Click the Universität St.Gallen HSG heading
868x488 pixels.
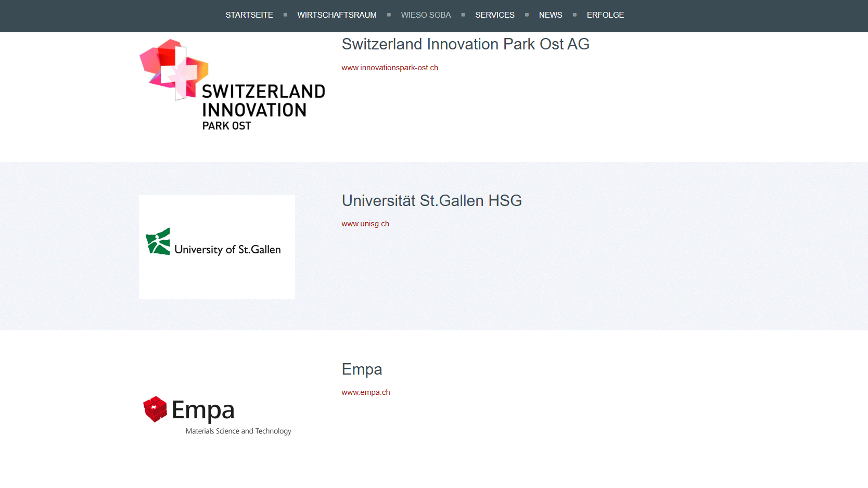[x=431, y=200]
